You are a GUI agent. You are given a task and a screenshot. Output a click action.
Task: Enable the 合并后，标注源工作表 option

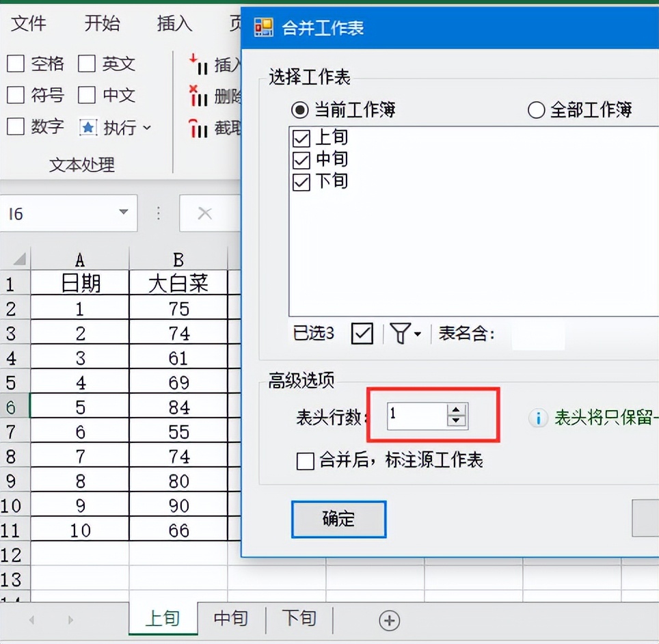click(x=305, y=461)
